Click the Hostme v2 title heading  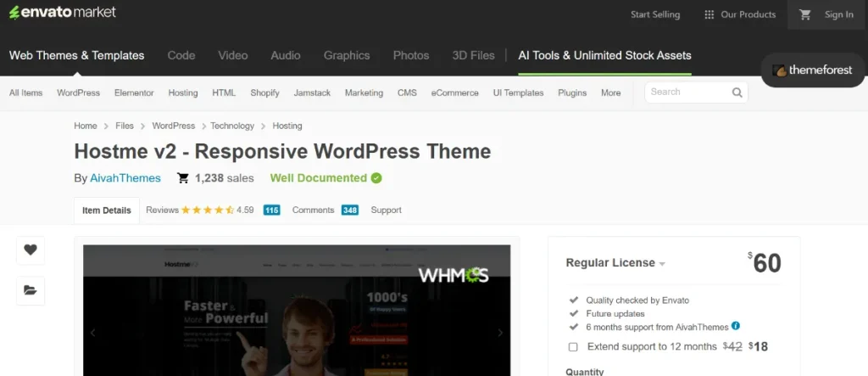pos(282,151)
